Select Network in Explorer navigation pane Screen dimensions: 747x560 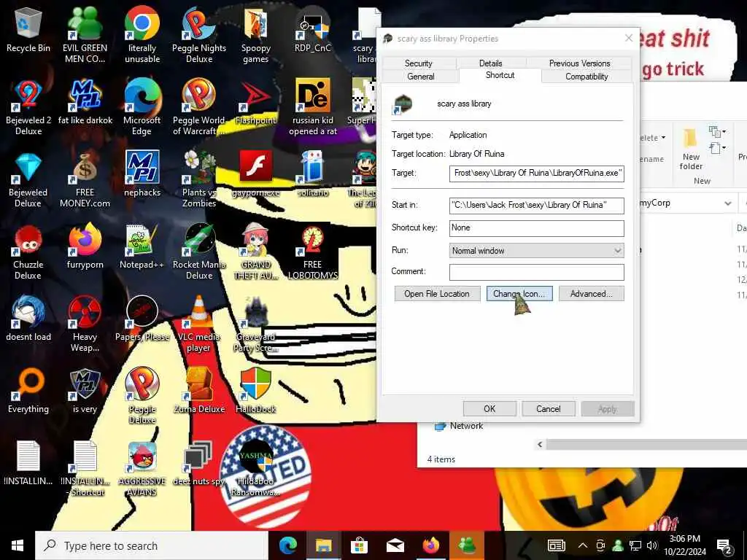(x=460, y=426)
